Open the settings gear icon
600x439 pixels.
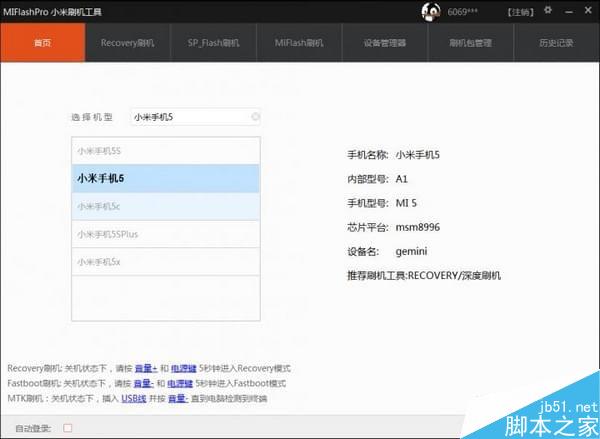click(x=548, y=10)
